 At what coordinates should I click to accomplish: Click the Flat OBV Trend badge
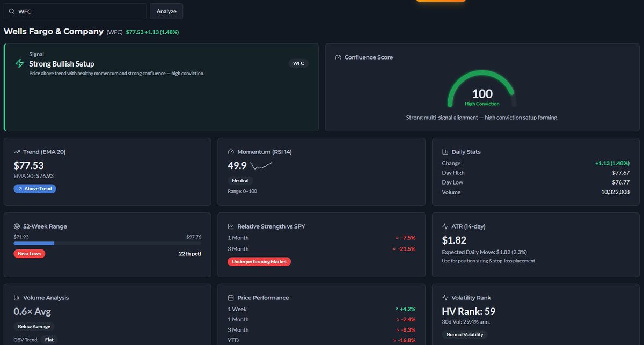(49, 340)
